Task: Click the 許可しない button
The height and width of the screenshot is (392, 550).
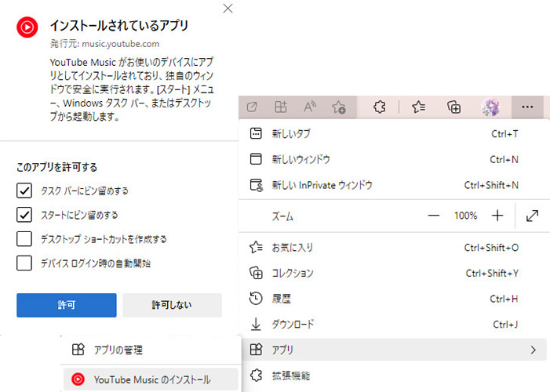Action: coord(172,305)
